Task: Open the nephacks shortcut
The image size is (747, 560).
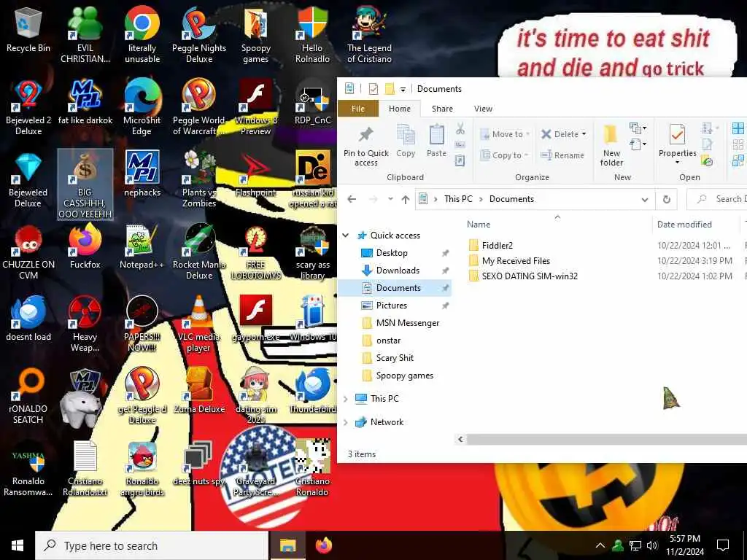Action: [x=142, y=175]
